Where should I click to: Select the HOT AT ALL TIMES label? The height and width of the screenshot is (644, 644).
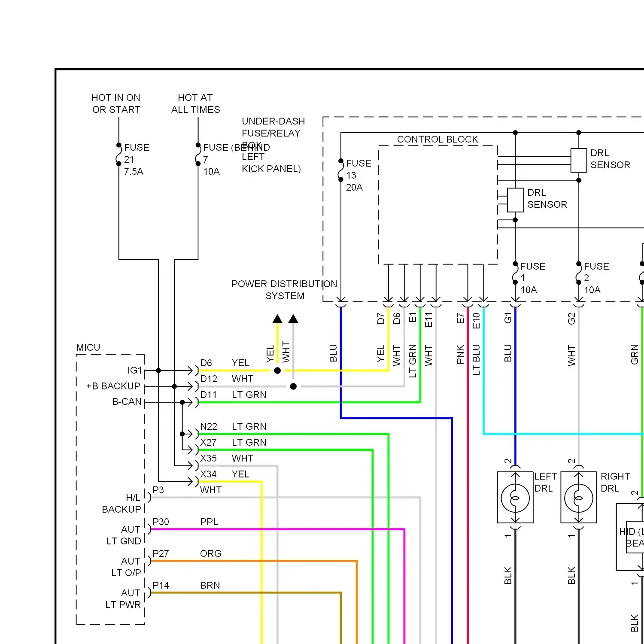click(x=196, y=103)
